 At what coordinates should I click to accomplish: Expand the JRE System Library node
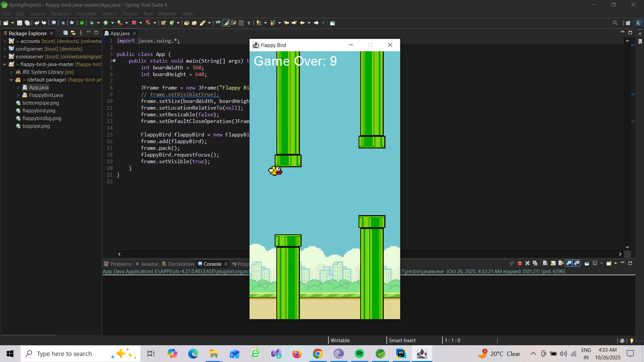coord(12,72)
